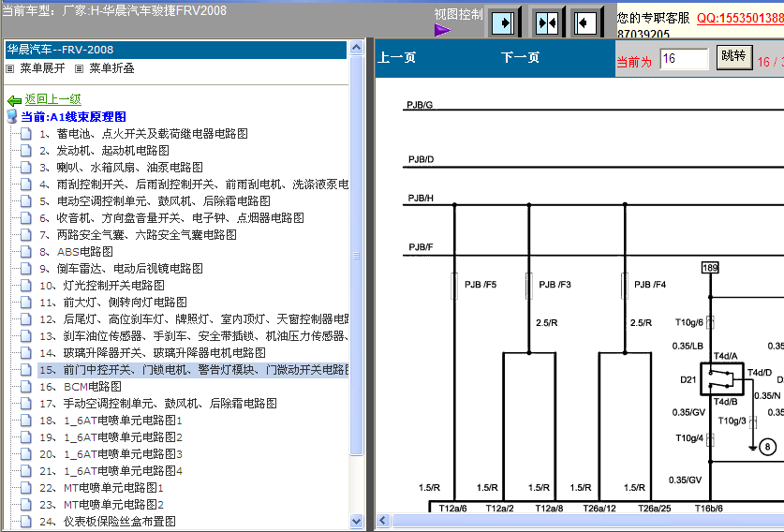
Task: Click the view control left-arrow panel icon
Action: pos(585,22)
